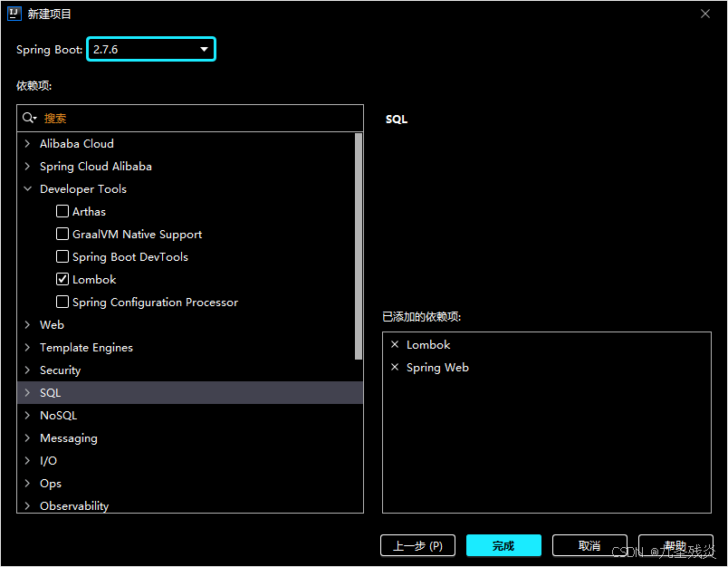The image size is (728, 567).
Task: Select the Developer Tools label
Action: click(83, 189)
